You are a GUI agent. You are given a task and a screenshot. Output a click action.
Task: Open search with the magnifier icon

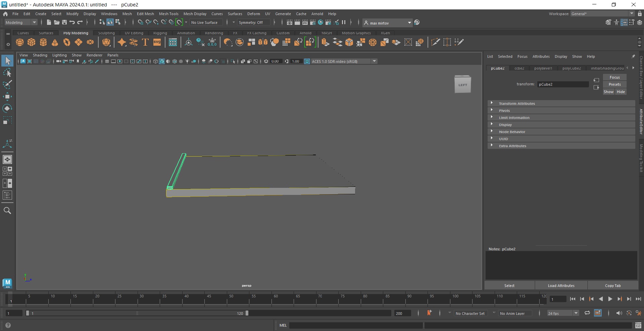7,211
